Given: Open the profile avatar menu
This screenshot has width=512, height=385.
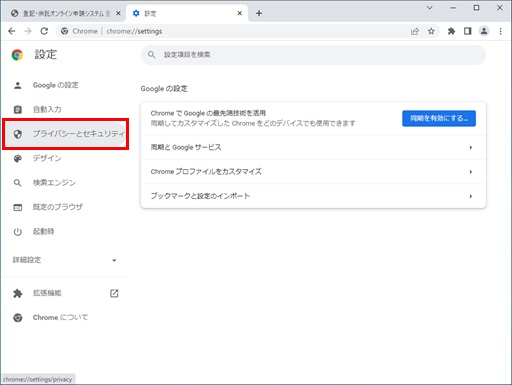Looking at the screenshot, I should click(484, 31).
